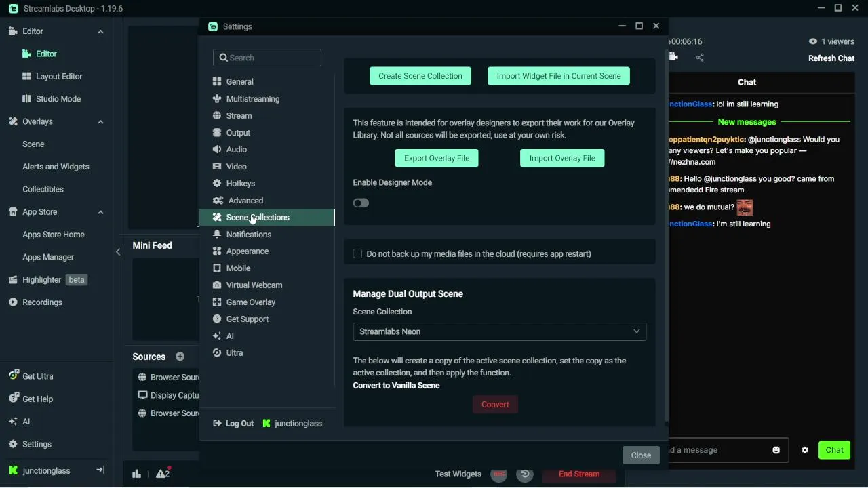This screenshot has width=868, height=488.
Task: Close settings with the Close button
Action: point(641,455)
